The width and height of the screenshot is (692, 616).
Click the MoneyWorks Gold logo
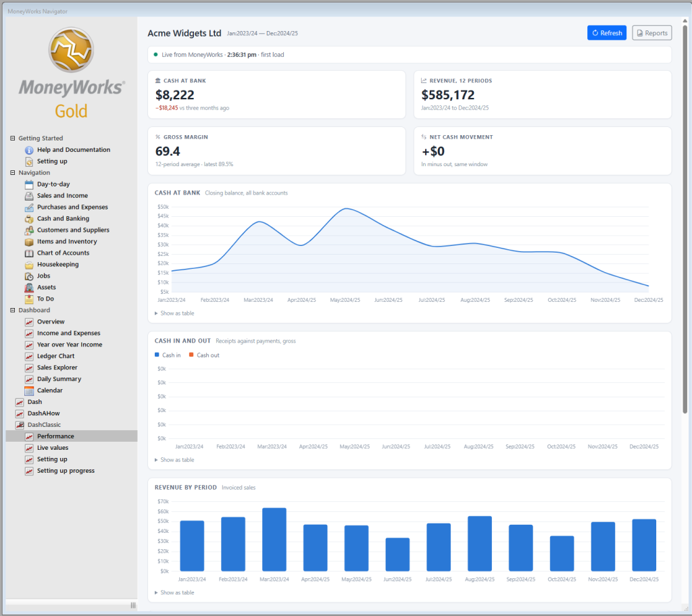pos(71,73)
